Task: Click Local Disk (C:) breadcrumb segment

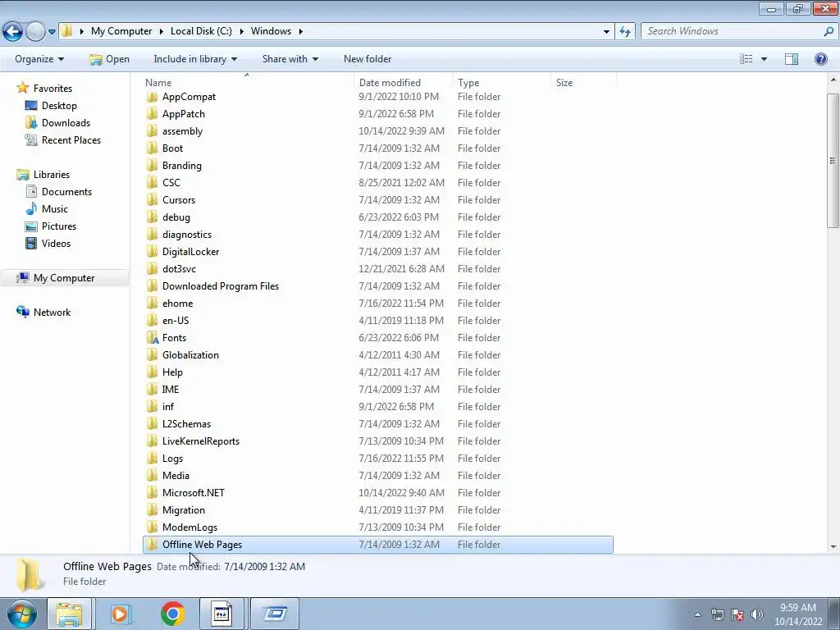Action: point(201,31)
